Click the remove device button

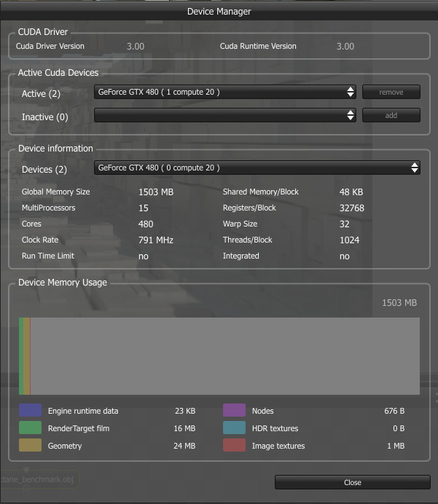[391, 92]
